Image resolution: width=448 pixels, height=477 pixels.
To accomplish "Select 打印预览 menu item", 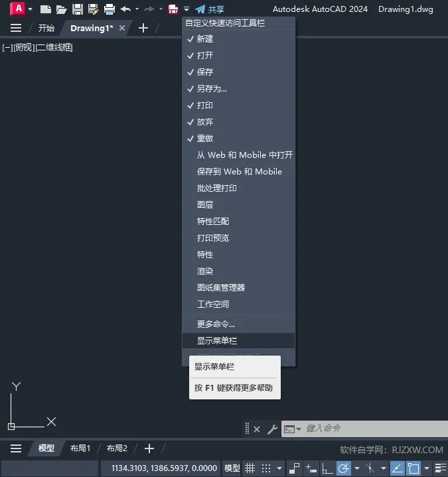I will (x=239, y=238).
